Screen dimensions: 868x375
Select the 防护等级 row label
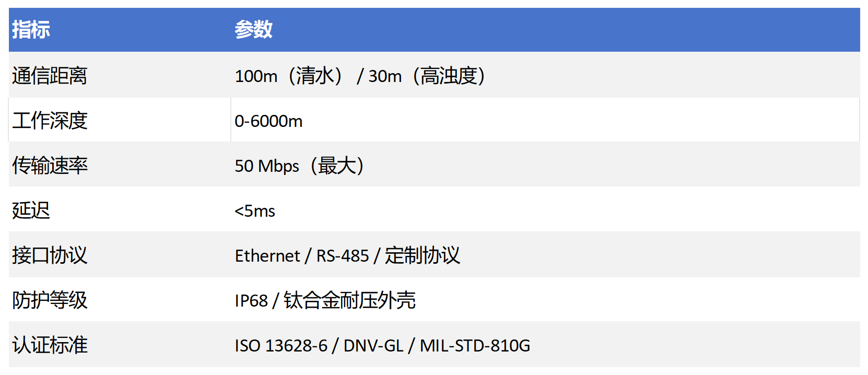50,300
